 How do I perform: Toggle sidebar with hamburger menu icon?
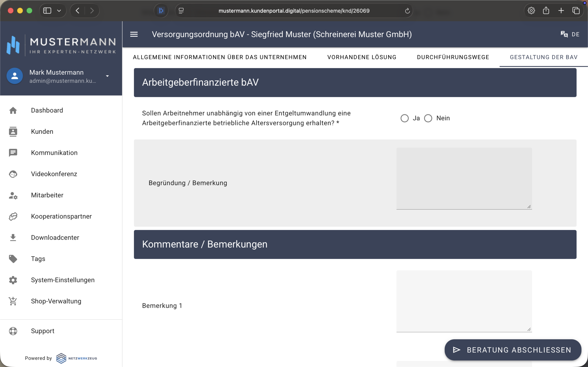134,34
